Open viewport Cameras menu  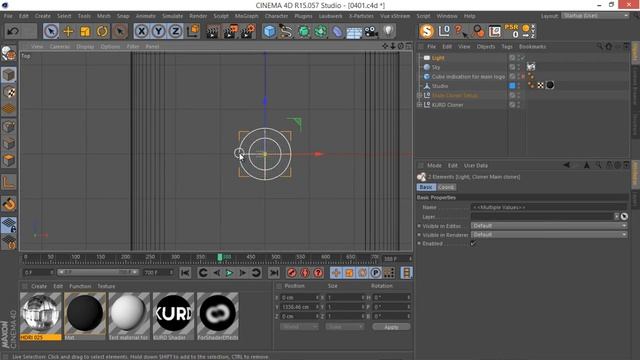click(60, 47)
